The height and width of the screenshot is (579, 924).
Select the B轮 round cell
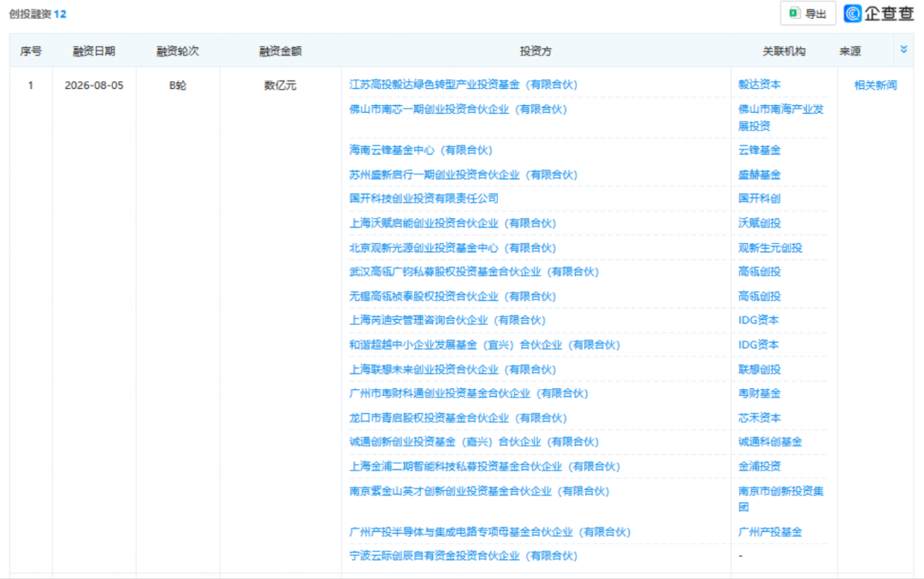(177, 86)
